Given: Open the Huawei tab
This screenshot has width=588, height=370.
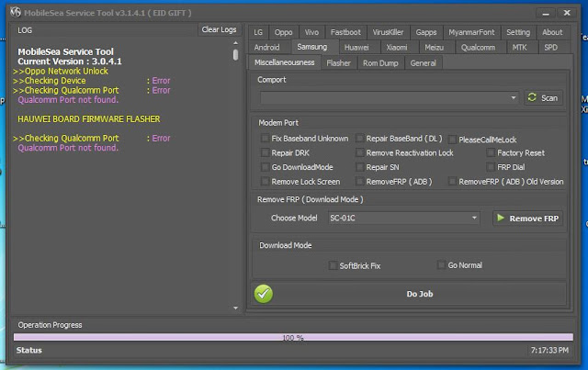Looking at the screenshot, I should [x=356, y=47].
